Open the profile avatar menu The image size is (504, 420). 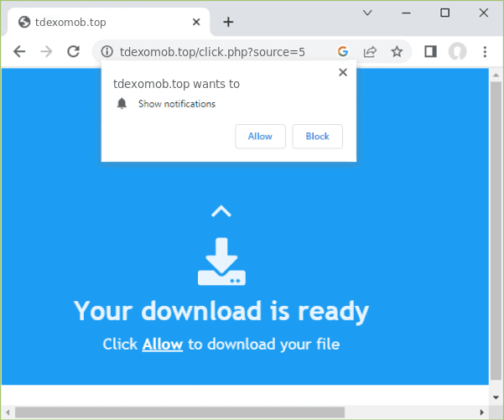(457, 52)
